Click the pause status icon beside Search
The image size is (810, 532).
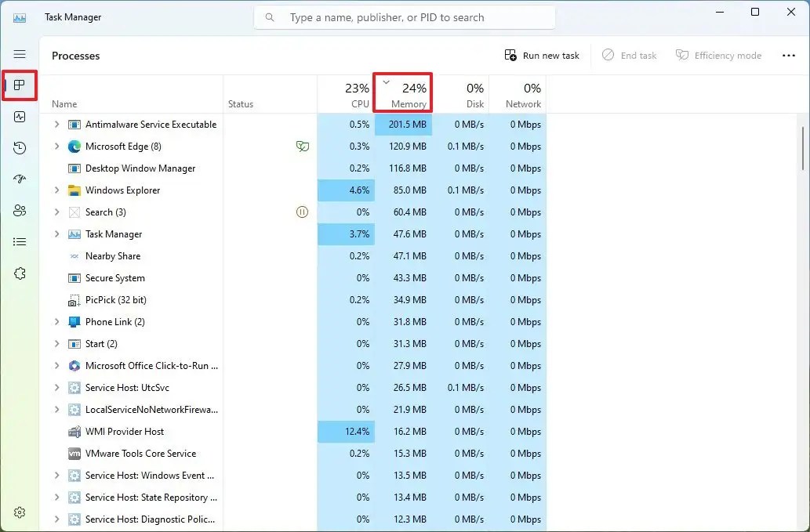(x=302, y=212)
